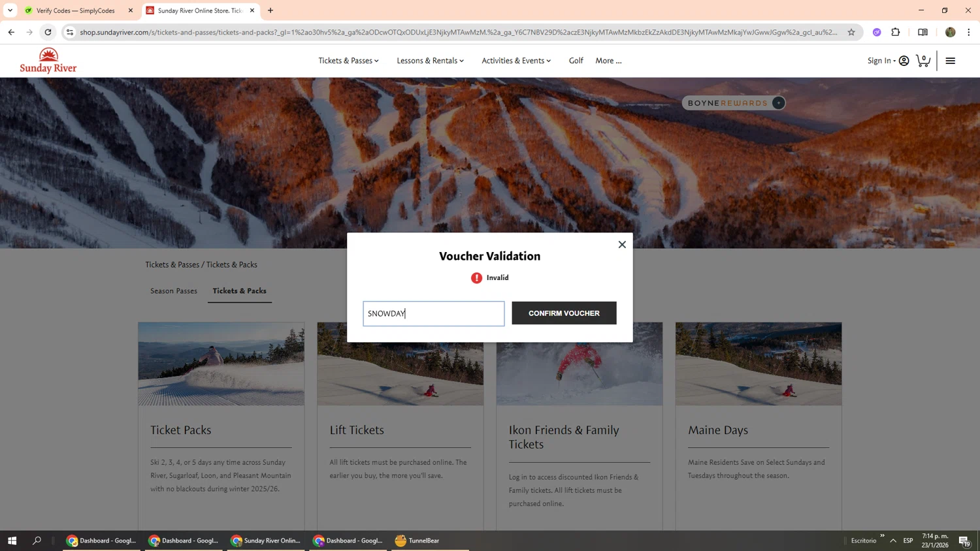Expand the Boyne Rewards badge
Image resolution: width=980 pixels, height=551 pixels.
tap(779, 103)
